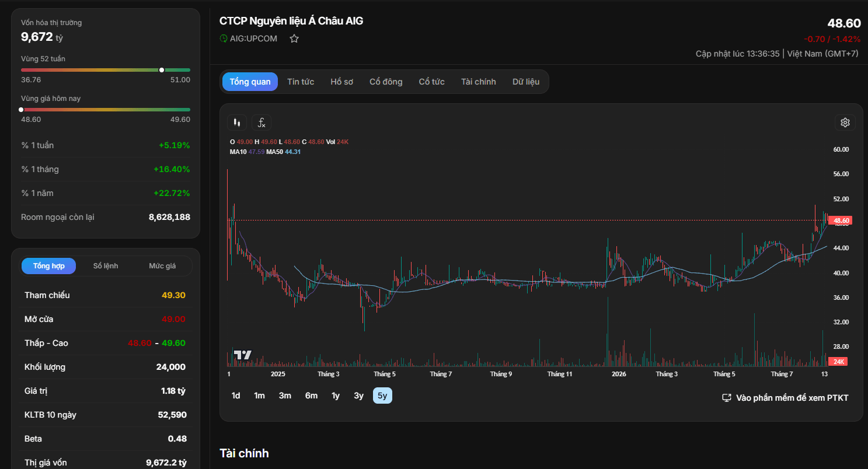Click the CTCP Nguyên liệu Á Châu AIG title

pos(291,21)
